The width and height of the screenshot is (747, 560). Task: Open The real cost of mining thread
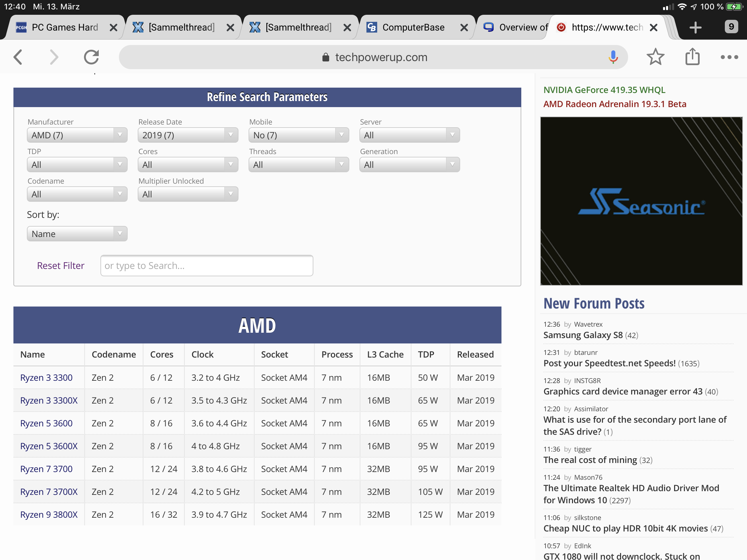tap(590, 460)
